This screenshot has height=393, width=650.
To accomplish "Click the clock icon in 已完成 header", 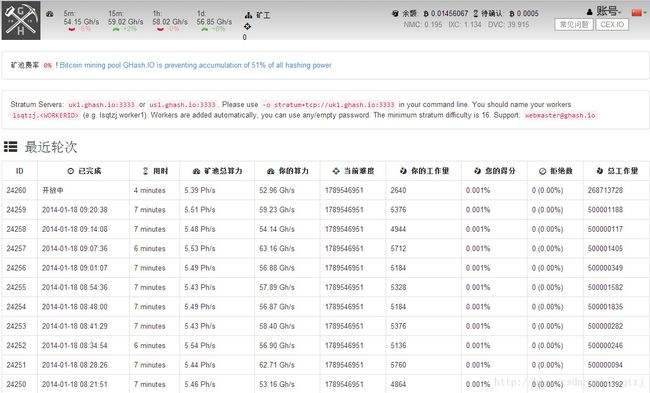I will [70, 171].
